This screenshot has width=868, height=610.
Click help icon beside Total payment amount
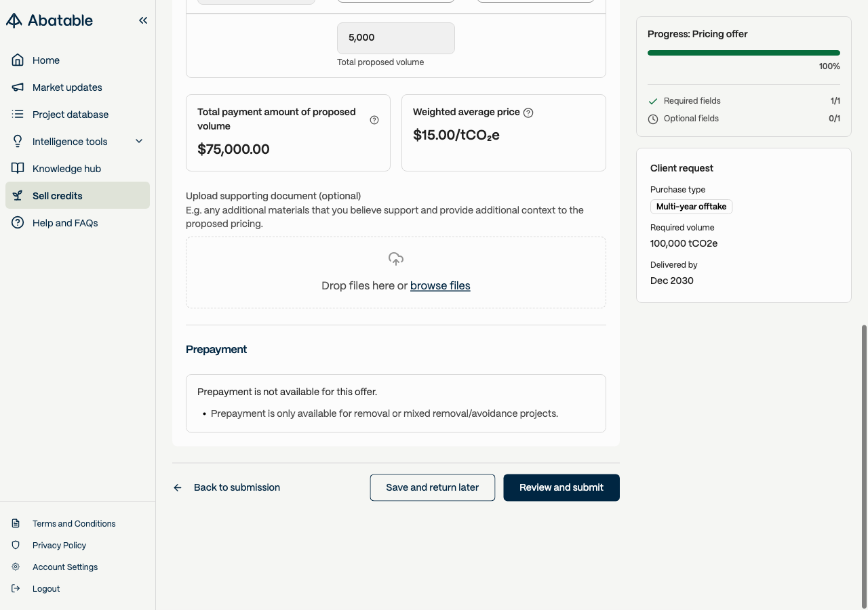pos(374,120)
